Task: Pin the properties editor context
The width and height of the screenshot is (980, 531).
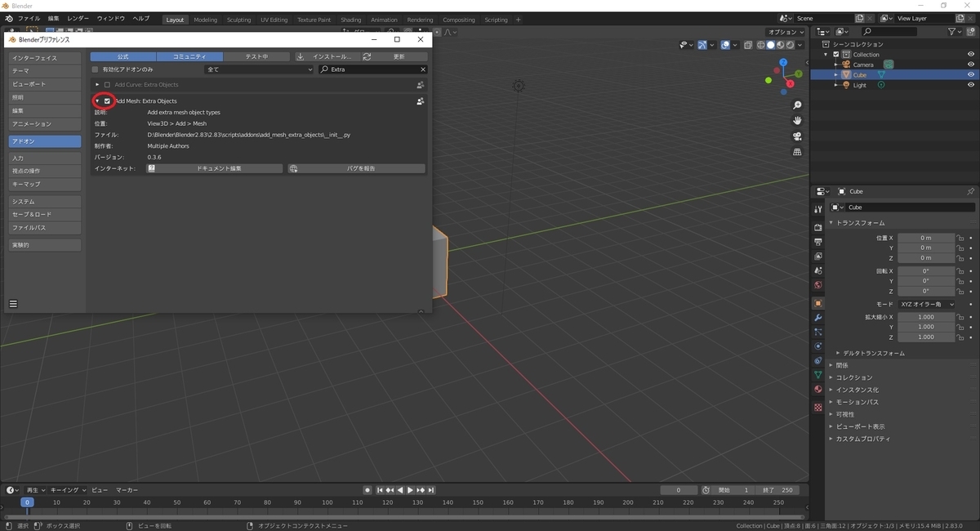Action: coord(970,191)
